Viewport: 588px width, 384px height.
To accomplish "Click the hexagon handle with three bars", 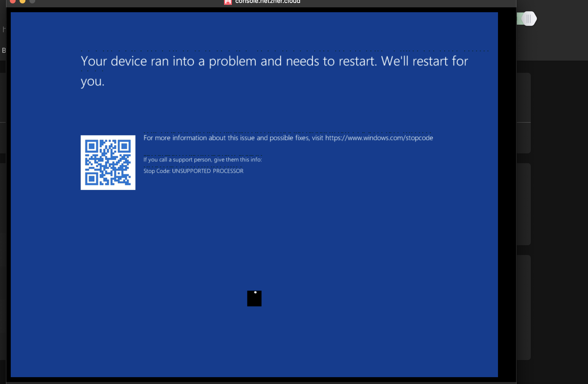I will [x=529, y=19].
